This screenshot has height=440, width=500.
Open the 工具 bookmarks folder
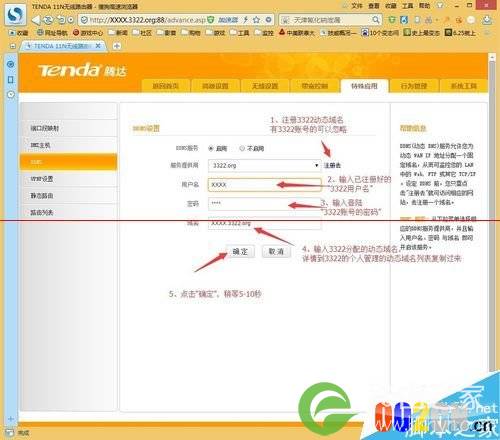click(x=240, y=33)
